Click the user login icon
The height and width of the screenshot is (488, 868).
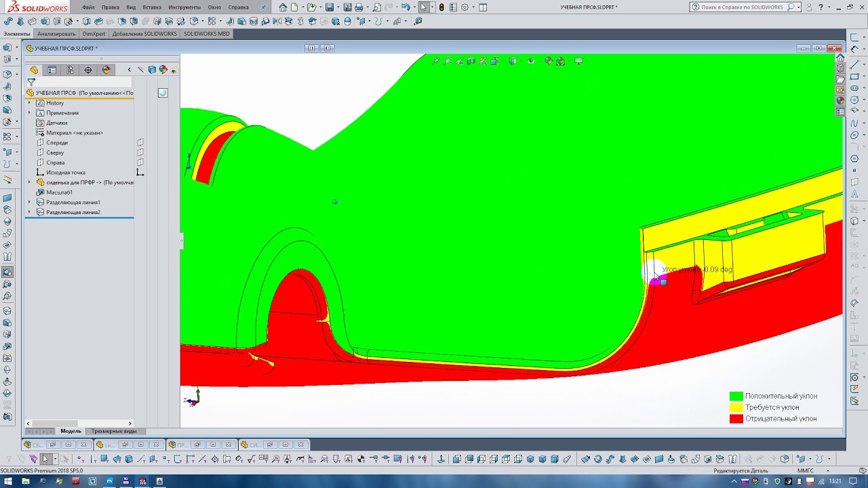click(x=809, y=7)
